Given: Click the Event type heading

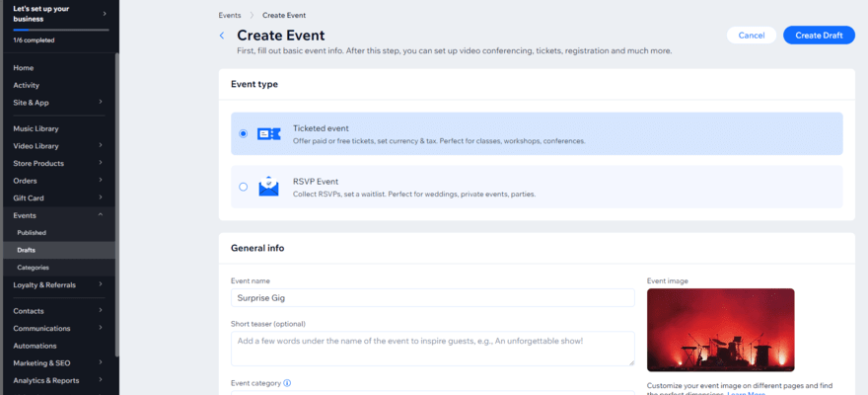Looking at the screenshot, I should [254, 84].
